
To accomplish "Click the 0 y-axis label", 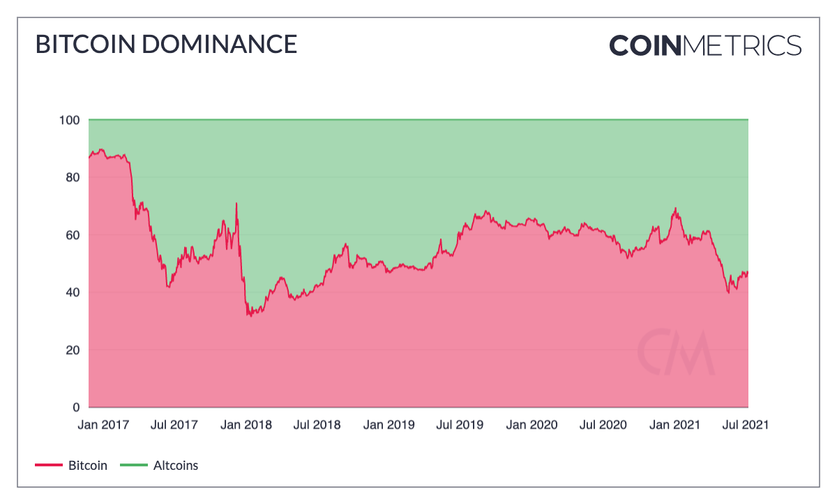I will click(x=77, y=407).
